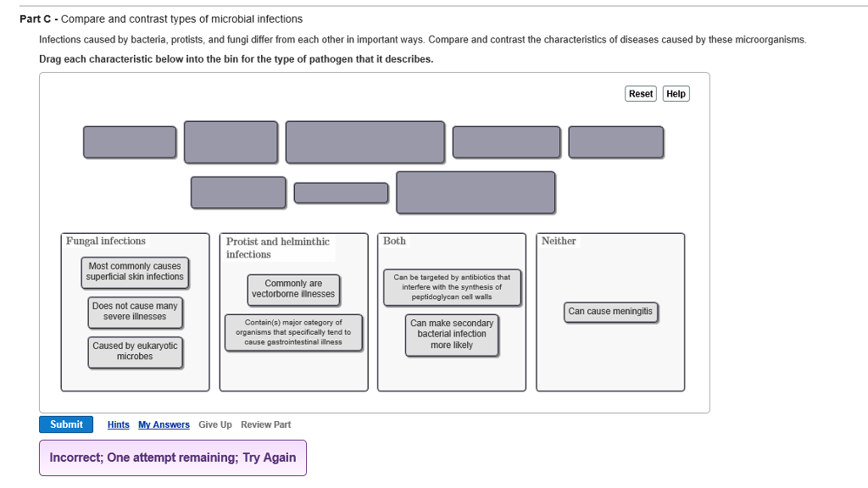Select 'Most commonly causes superficial skin infections' tile
Image resolution: width=868 pixels, height=488 pixels.
(x=135, y=272)
